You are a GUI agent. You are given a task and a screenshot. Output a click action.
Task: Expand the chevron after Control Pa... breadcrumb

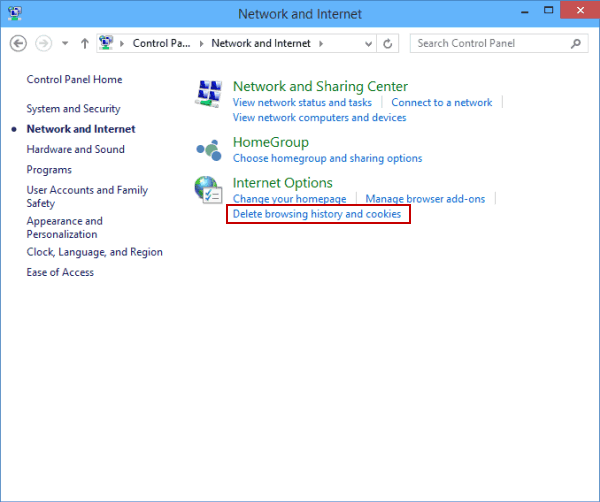(x=201, y=44)
